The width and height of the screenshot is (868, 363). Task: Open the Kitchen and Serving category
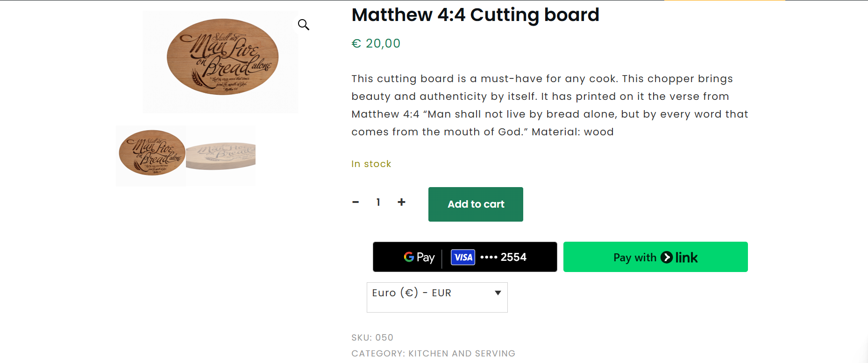[462, 353]
